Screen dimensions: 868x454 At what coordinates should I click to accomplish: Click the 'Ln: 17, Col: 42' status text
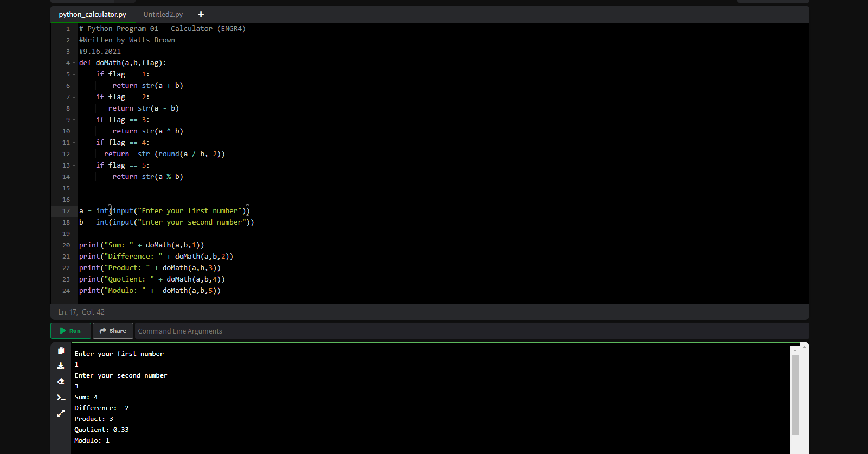(x=81, y=312)
